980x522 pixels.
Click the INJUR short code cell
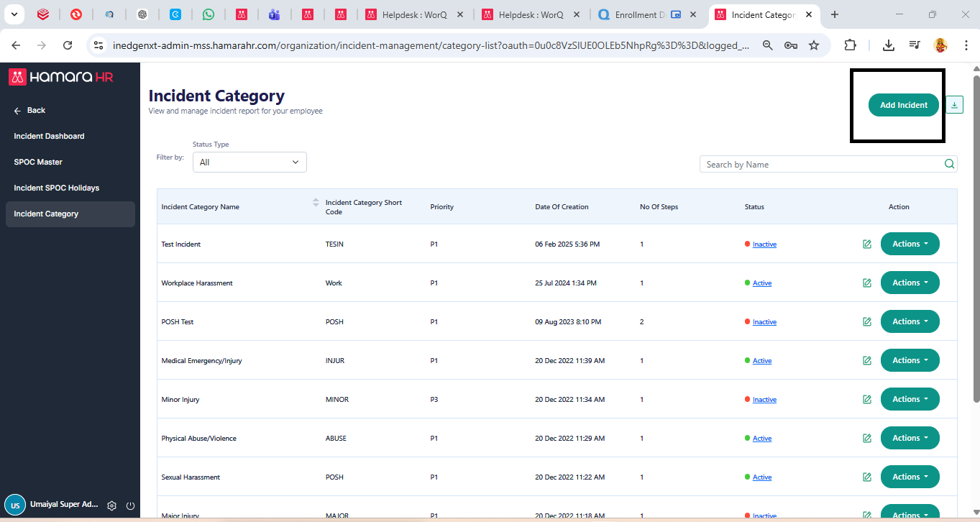click(x=335, y=361)
